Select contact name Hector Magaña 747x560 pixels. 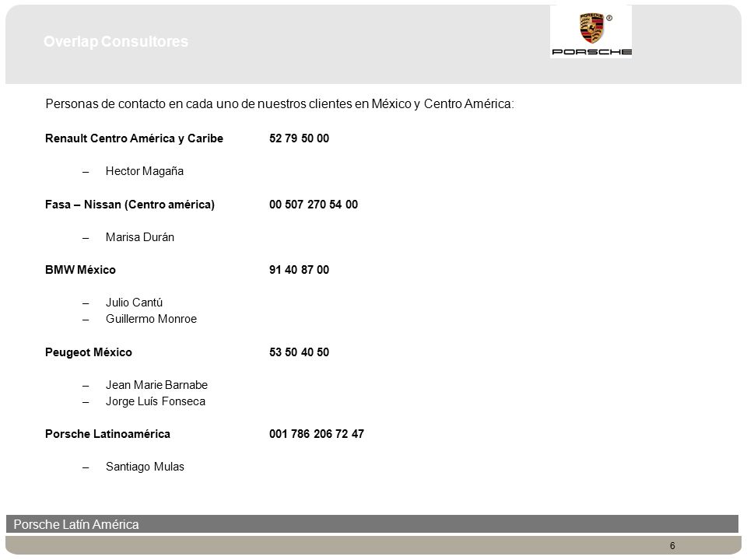[x=145, y=171]
